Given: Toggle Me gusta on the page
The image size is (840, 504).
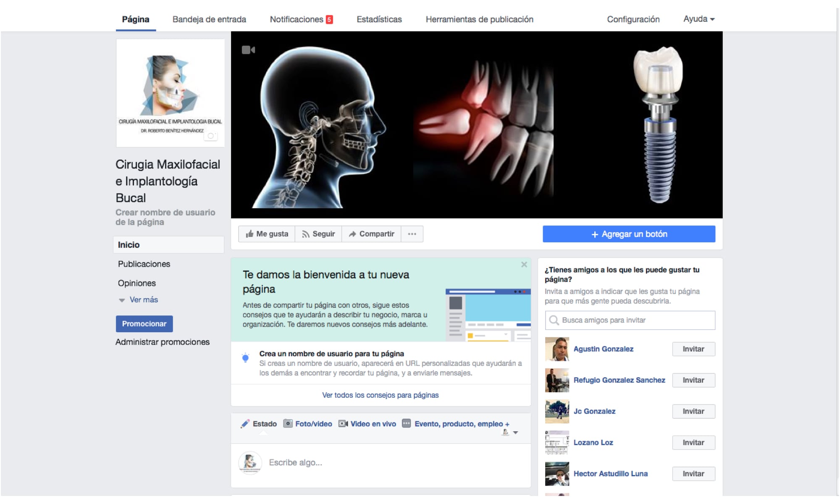Looking at the screenshot, I should click(266, 234).
